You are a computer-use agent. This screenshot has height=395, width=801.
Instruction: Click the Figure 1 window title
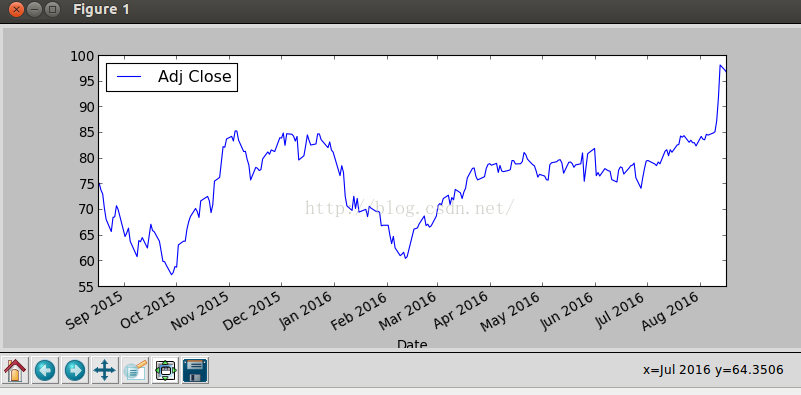(101, 9)
